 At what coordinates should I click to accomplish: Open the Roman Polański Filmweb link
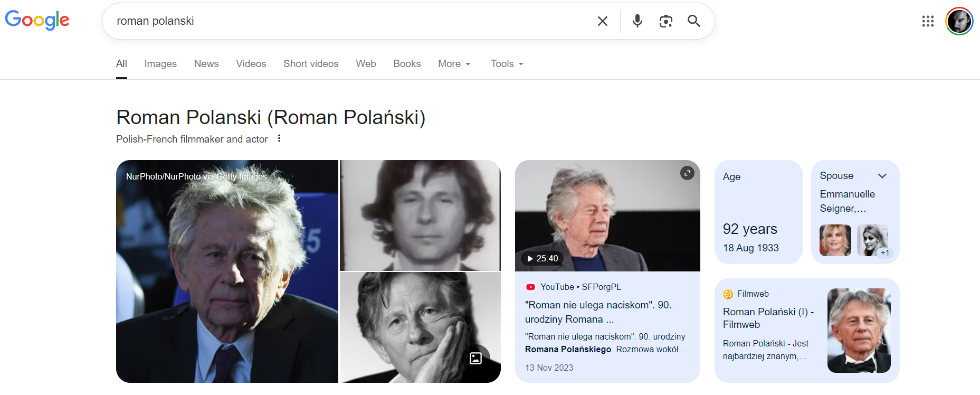pos(768,318)
